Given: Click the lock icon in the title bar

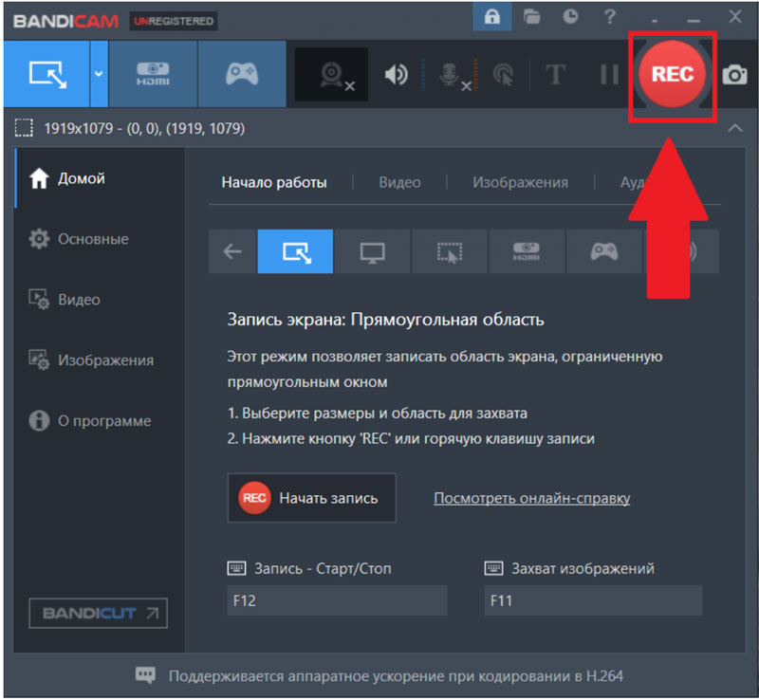Looking at the screenshot, I should tap(492, 17).
